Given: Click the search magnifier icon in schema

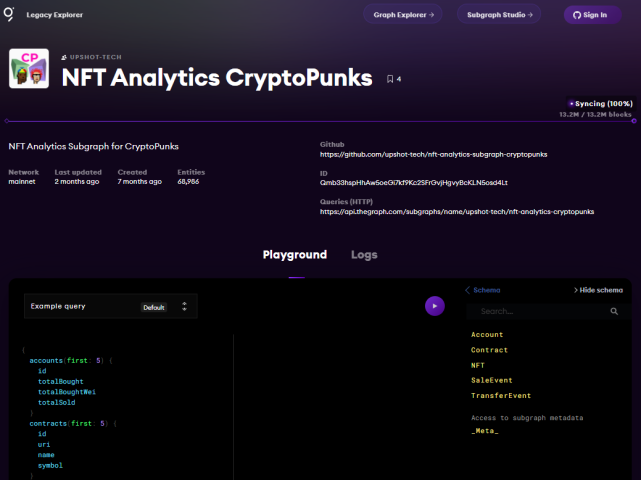Looking at the screenshot, I should [x=614, y=312].
